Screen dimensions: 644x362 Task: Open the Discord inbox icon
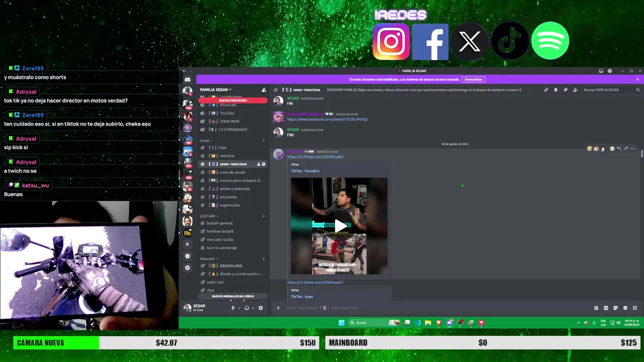601,71
